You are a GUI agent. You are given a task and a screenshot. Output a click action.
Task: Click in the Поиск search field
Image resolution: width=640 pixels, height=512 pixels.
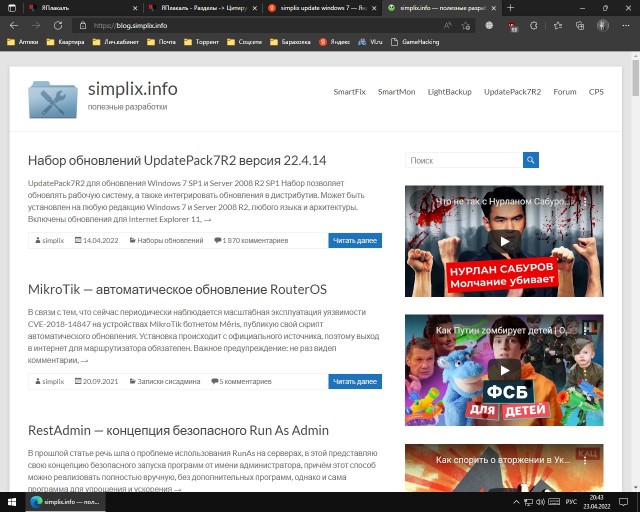464,160
